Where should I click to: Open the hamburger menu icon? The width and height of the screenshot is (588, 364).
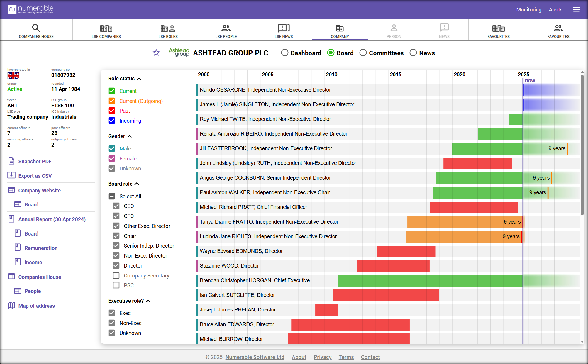coord(577,9)
